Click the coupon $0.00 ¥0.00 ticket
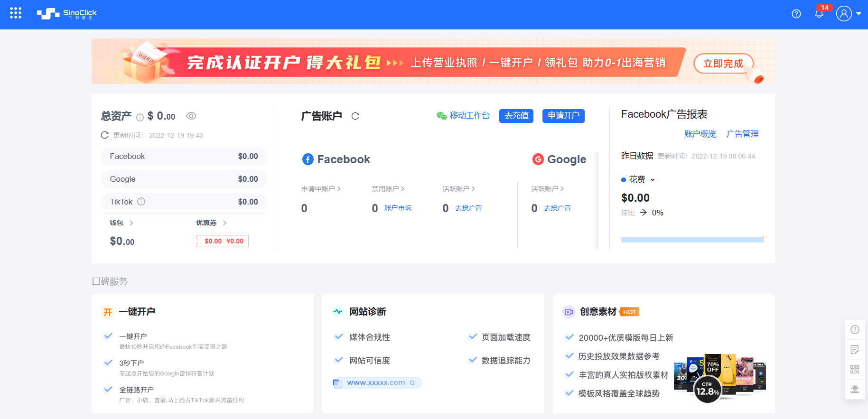The width and height of the screenshot is (868, 419). (x=223, y=241)
